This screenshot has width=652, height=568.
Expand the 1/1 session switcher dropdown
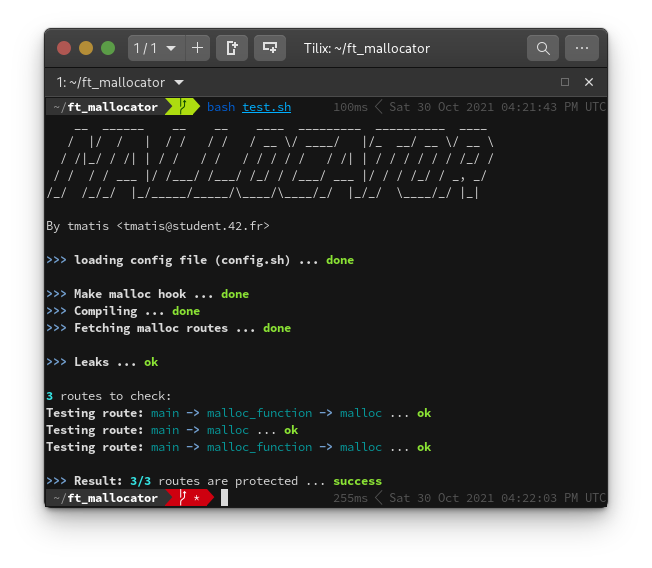tap(156, 48)
